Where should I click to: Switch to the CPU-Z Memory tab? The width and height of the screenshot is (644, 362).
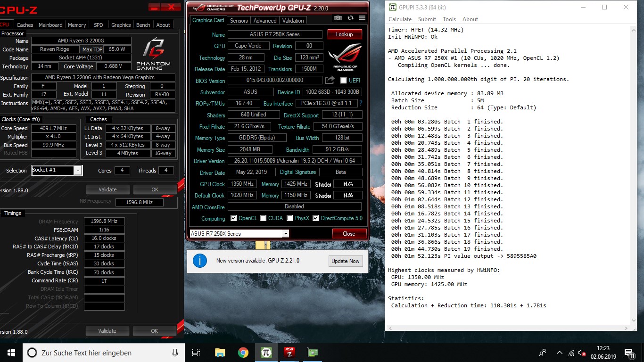tap(77, 25)
